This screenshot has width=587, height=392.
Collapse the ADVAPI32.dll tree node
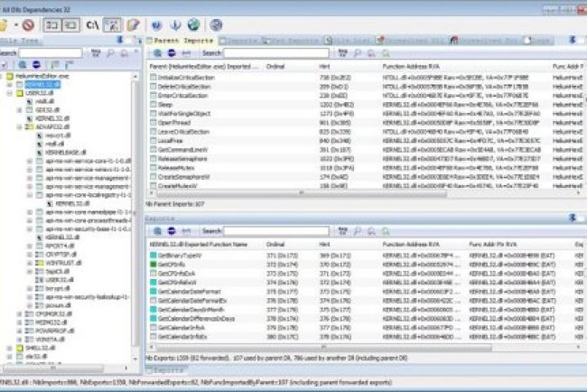(x=20, y=127)
